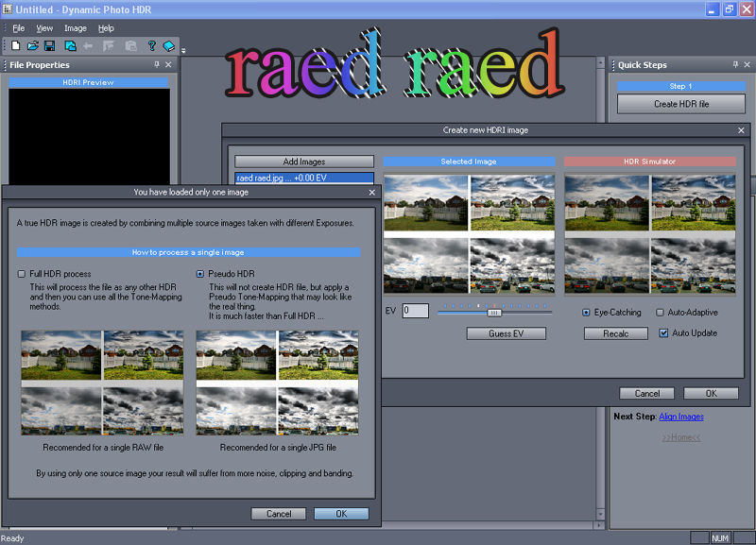Screen dimensions: 756x545
Task: Click the Save floppy disk icon
Action: tap(49, 45)
